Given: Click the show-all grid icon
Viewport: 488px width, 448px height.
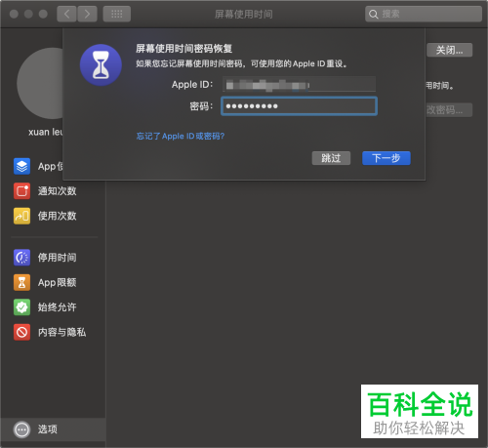Looking at the screenshot, I should coord(117,14).
